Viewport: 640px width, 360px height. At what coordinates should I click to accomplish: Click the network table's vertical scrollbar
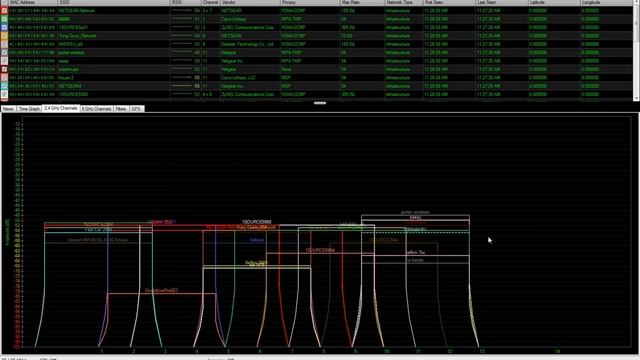click(x=636, y=51)
